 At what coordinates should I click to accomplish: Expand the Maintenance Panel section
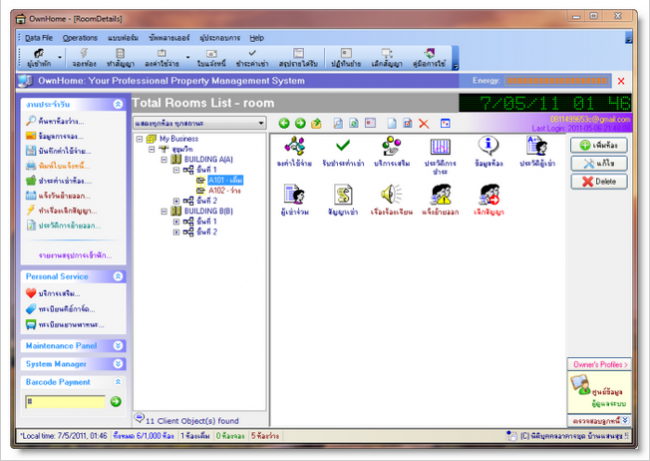pos(118,345)
